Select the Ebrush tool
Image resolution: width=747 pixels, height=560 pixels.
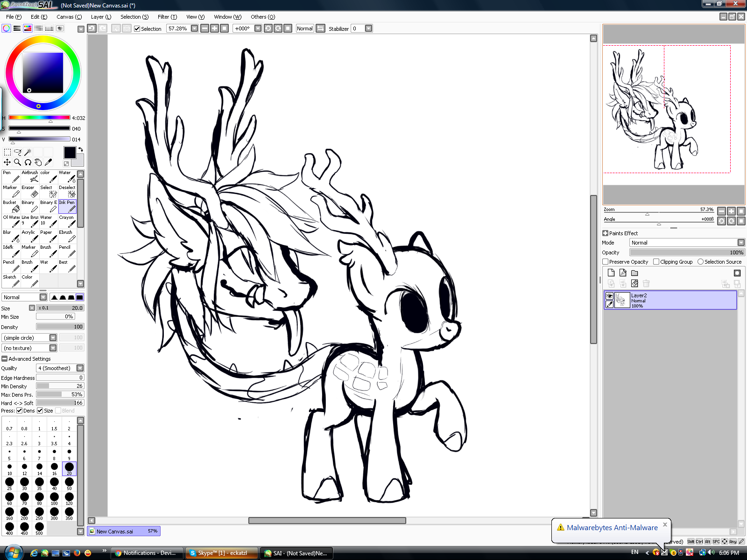pyautogui.click(x=67, y=236)
